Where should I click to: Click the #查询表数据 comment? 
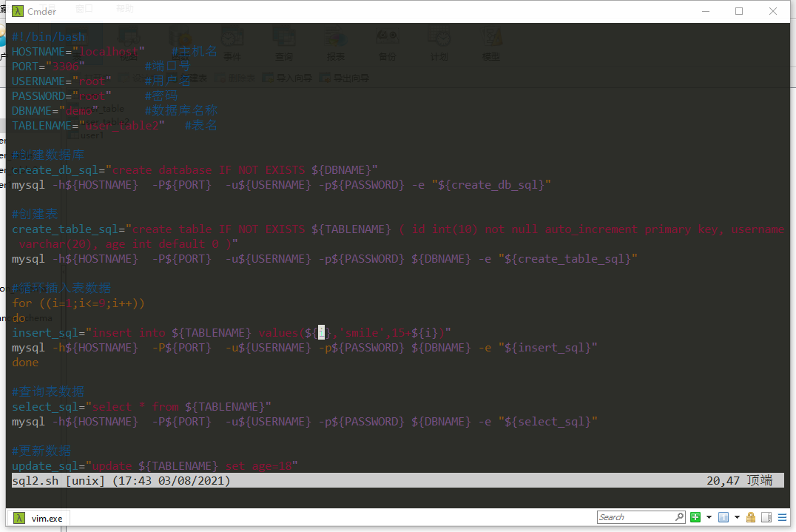[x=48, y=392]
